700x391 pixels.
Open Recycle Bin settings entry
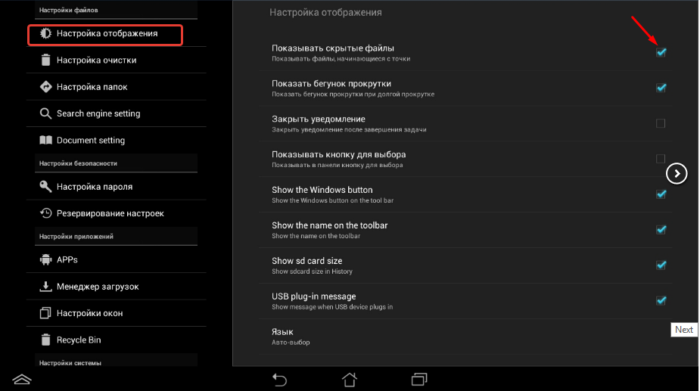pyautogui.click(x=116, y=340)
